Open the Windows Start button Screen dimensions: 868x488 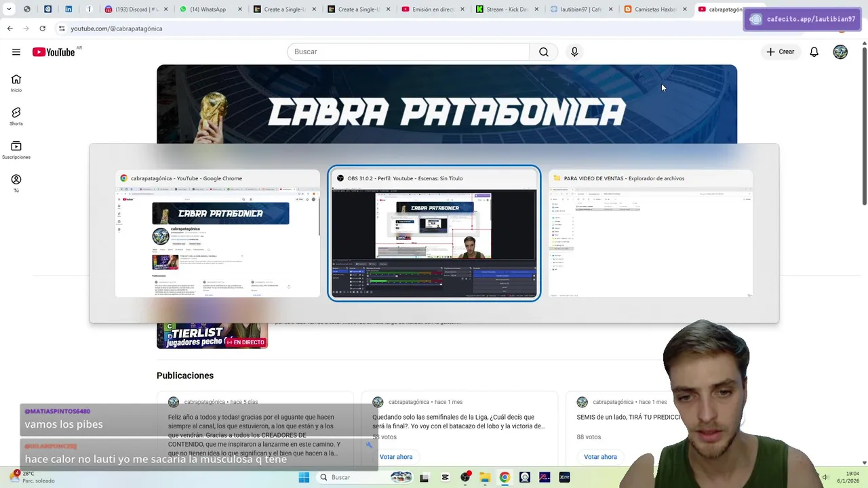point(304,477)
